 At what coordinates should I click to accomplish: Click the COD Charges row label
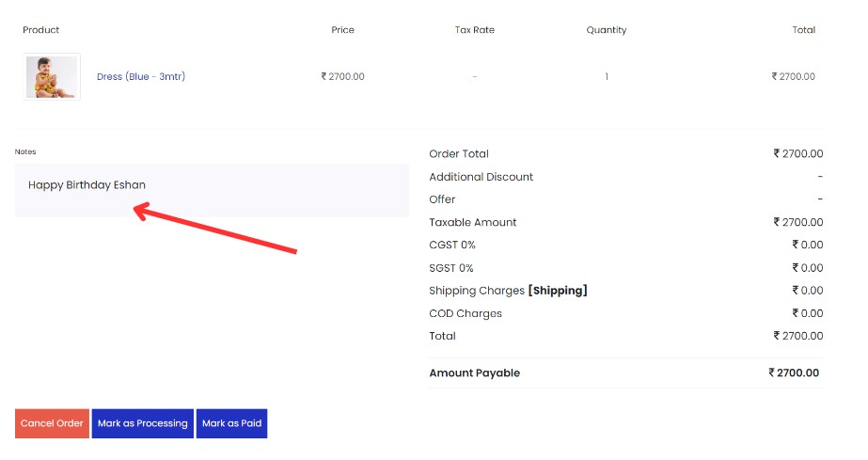point(466,313)
